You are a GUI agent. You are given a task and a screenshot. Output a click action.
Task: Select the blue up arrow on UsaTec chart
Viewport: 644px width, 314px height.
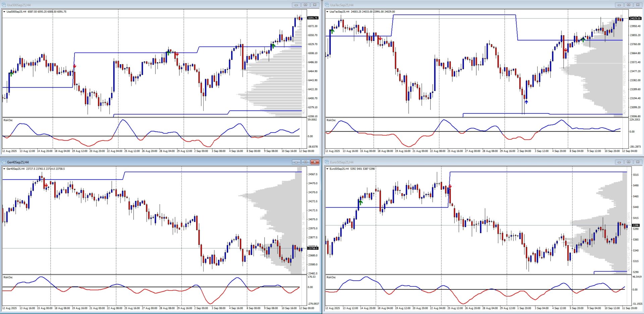(526, 101)
